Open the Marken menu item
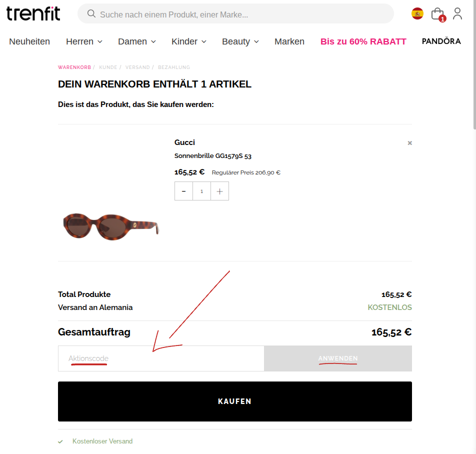The height and width of the screenshot is (454, 476). (289, 41)
